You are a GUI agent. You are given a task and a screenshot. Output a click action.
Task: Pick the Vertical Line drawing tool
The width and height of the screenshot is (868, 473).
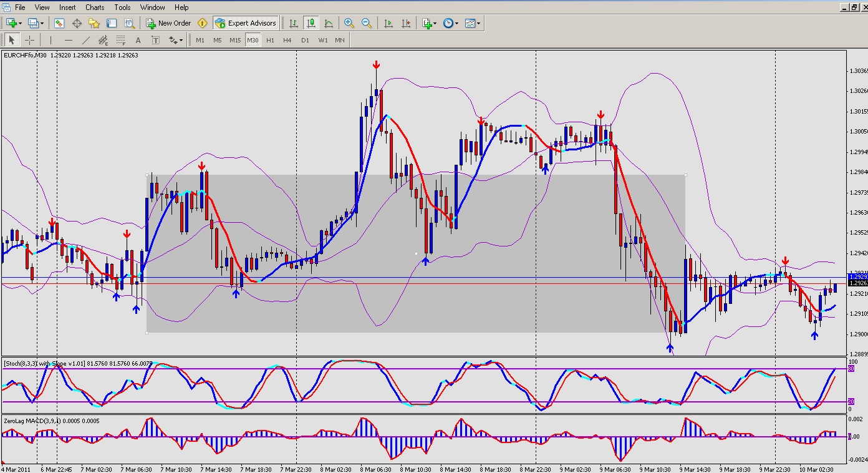click(51, 40)
